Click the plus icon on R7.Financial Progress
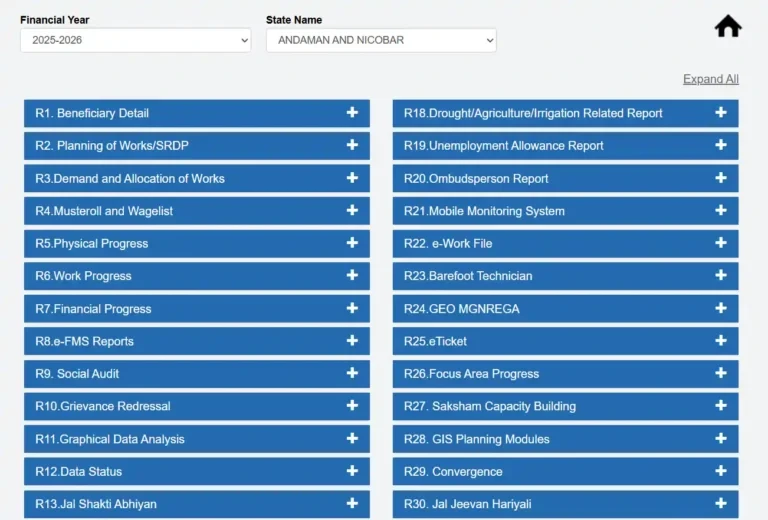The height and width of the screenshot is (520, 768). (352, 308)
